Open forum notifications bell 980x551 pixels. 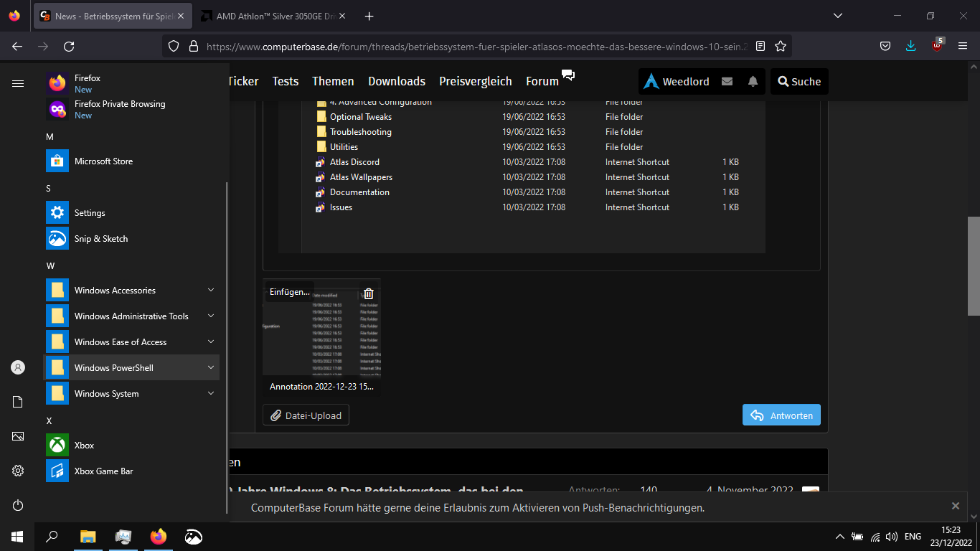click(753, 82)
